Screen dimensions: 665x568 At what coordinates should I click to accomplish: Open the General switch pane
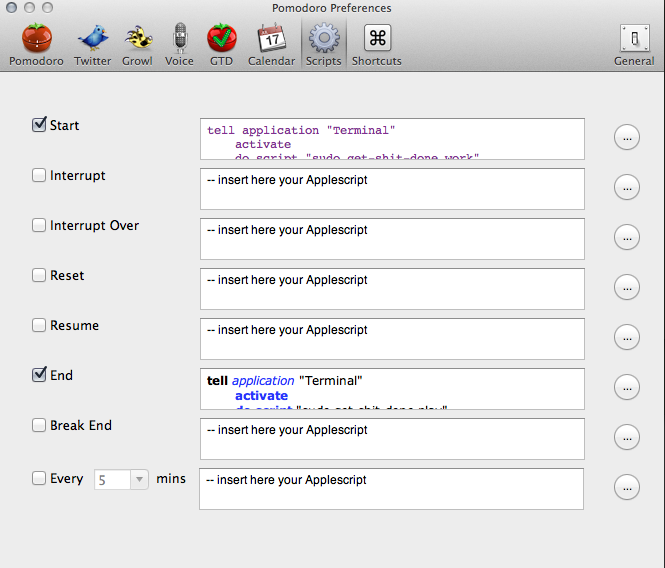click(634, 45)
